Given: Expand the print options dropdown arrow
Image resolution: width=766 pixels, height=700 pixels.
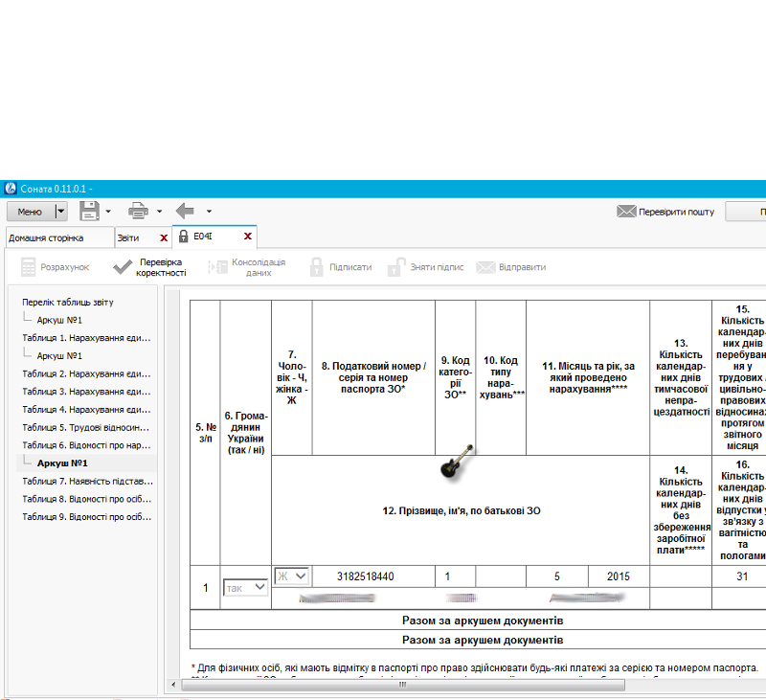Looking at the screenshot, I should point(159,211).
